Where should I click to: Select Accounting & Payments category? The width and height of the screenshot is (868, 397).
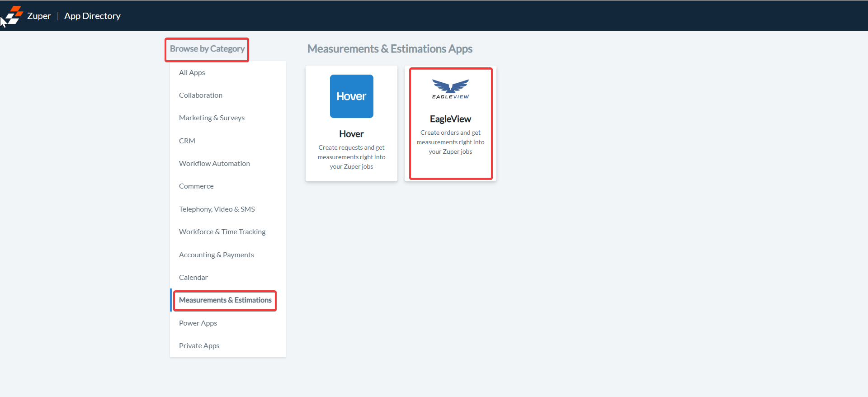pos(228,255)
